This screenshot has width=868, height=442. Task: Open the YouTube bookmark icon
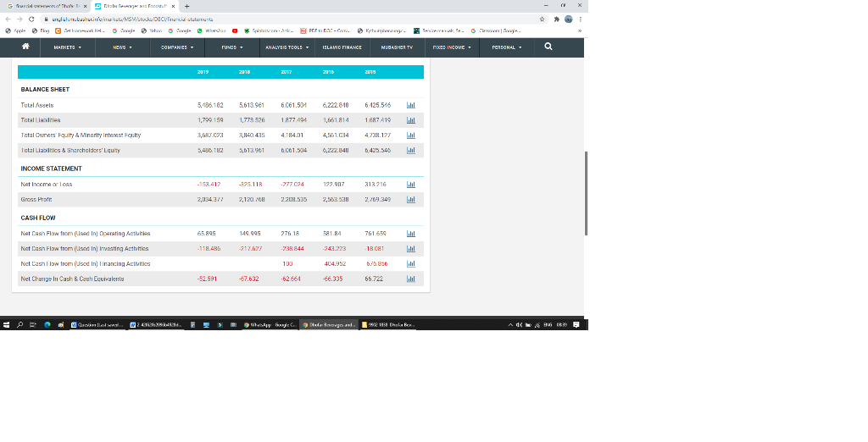pyautogui.click(x=235, y=31)
